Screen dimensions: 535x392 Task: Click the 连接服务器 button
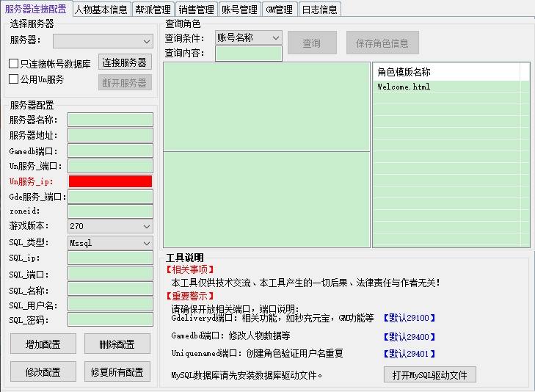point(125,62)
